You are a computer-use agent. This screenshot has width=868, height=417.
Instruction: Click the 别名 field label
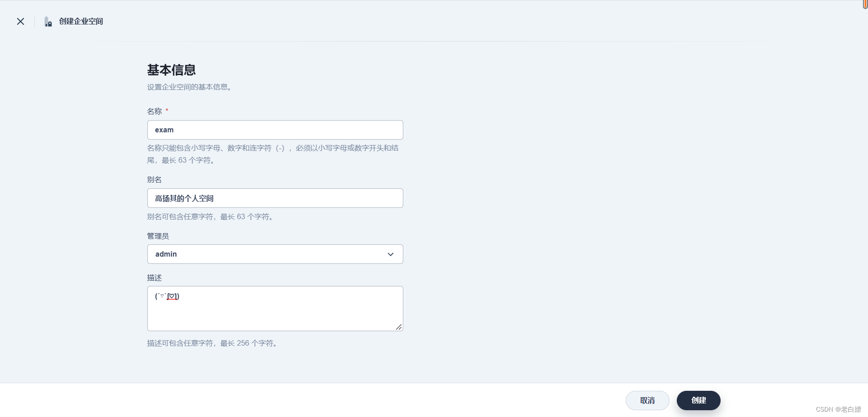tap(154, 179)
